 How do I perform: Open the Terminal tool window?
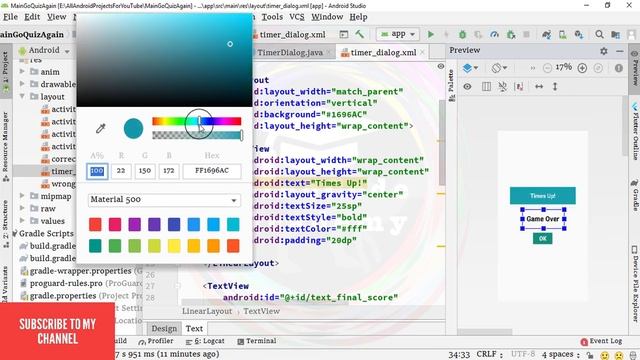257,341
